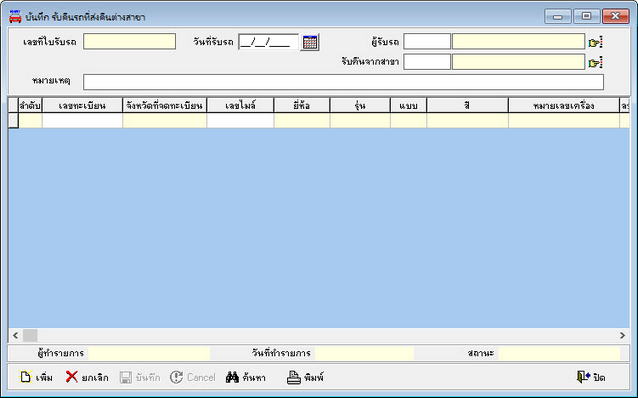Click into the หมายเหตุ remarks field
The image size is (638, 398).
click(343, 82)
